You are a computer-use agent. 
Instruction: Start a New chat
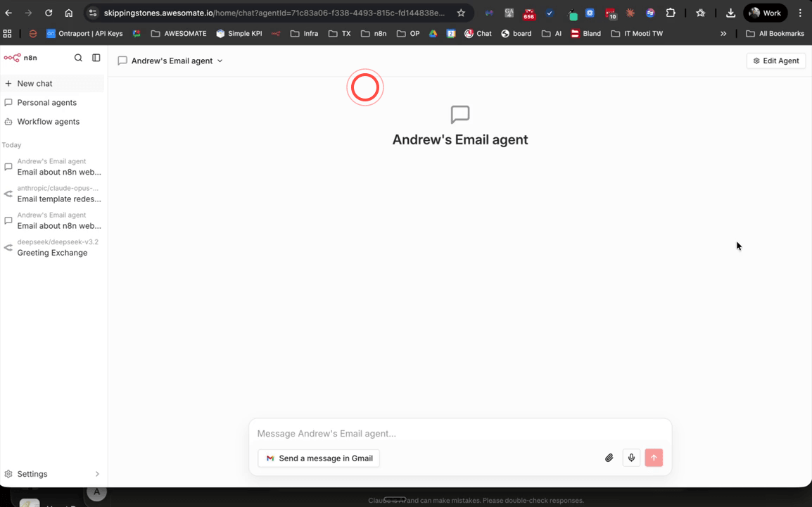click(x=34, y=83)
